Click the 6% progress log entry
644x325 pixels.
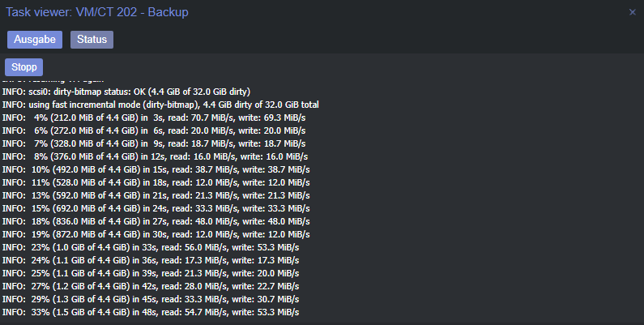[x=154, y=130]
